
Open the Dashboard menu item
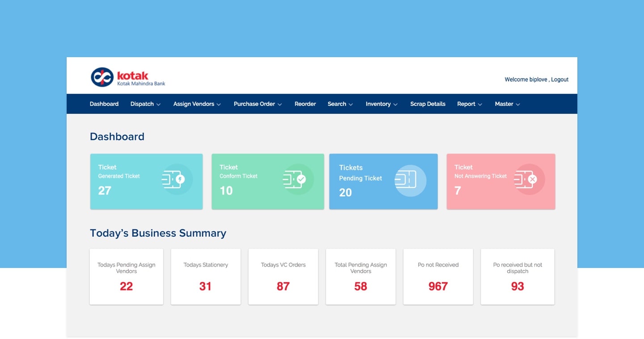pos(104,104)
